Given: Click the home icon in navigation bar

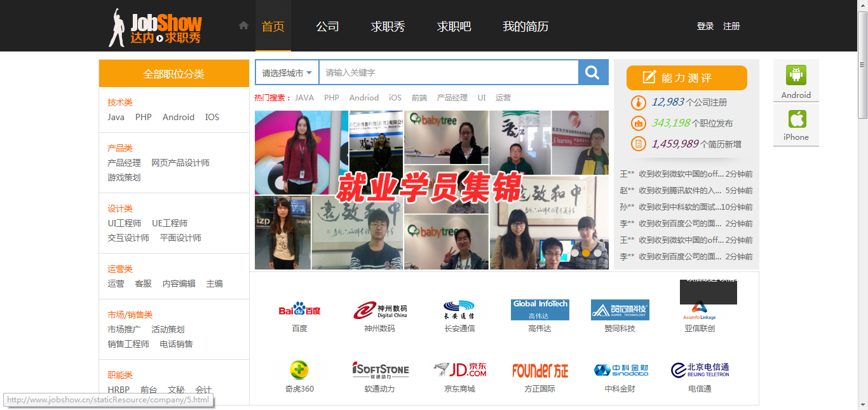Looking at the screenshot, I should click(243, 25).
